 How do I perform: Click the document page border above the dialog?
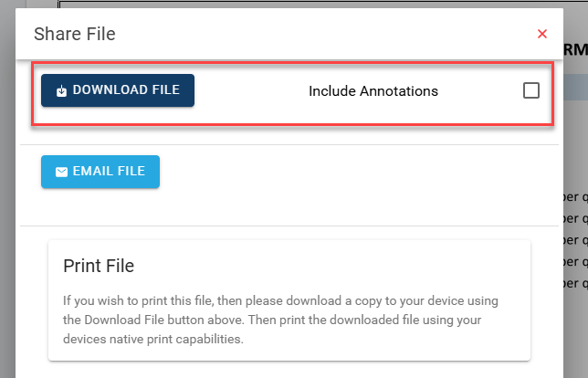click(x=322, y=4)
